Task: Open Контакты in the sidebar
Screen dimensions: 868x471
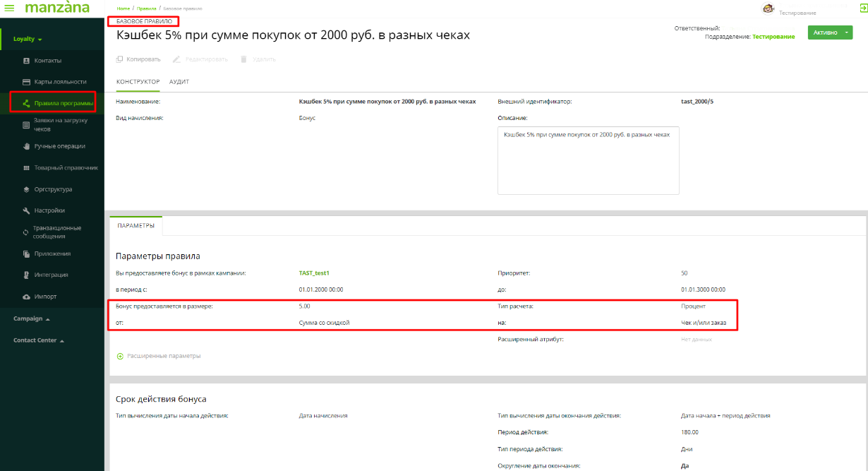Action: 47,61
